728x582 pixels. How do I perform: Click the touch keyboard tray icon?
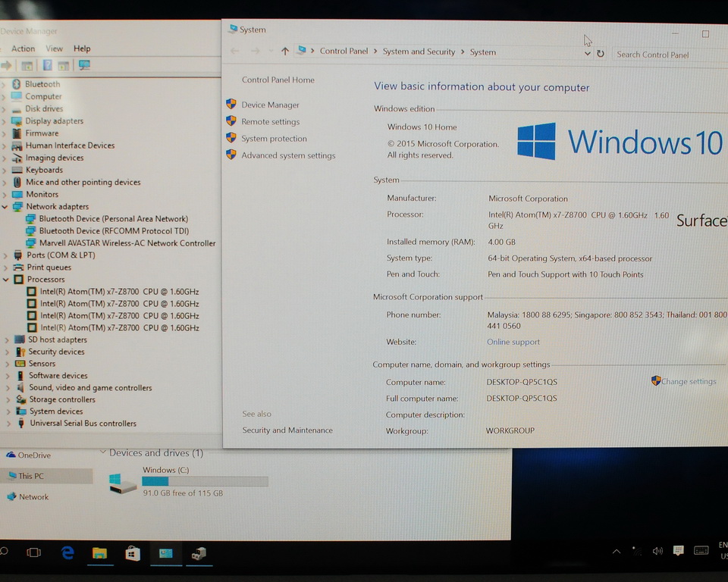click(701, 551)
